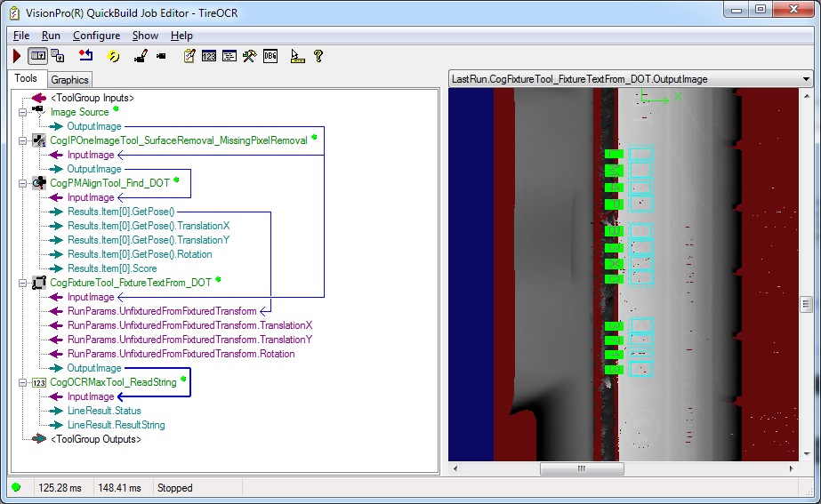Open the LastRun image selection dropdown
The image size is (821, 504).
coord(806,79)
